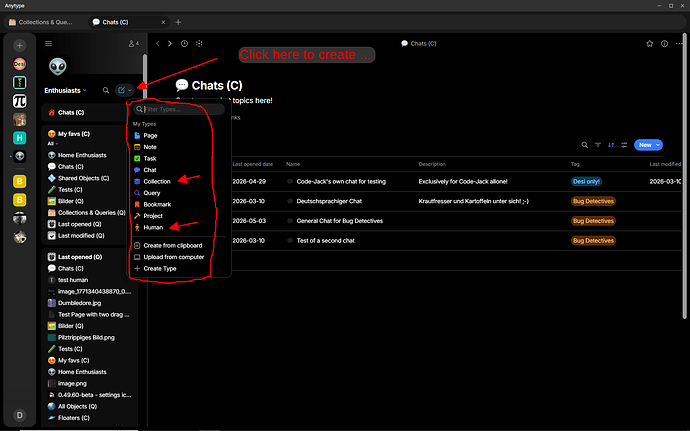Select Upload from computer
Screen dimensions: 690x431
(176, 257)
